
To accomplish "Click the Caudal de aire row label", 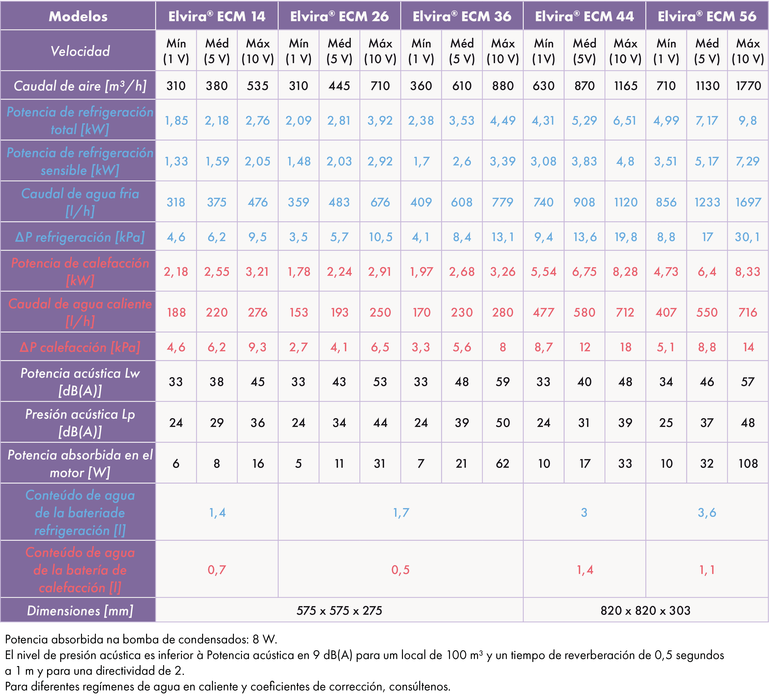I will [x=80, y=86].
